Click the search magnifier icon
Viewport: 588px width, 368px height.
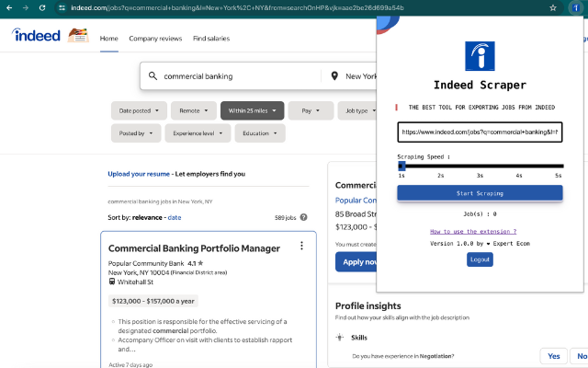(153, 76)
